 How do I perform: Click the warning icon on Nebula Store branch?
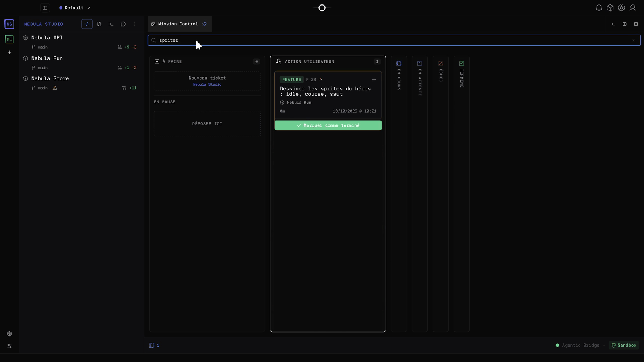(x=55, y=88)
